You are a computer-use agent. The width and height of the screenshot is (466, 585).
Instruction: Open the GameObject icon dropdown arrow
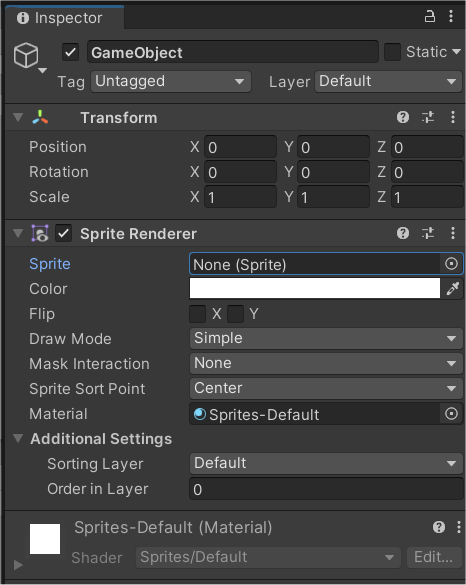pyautogui.click(x=43, y=71)
